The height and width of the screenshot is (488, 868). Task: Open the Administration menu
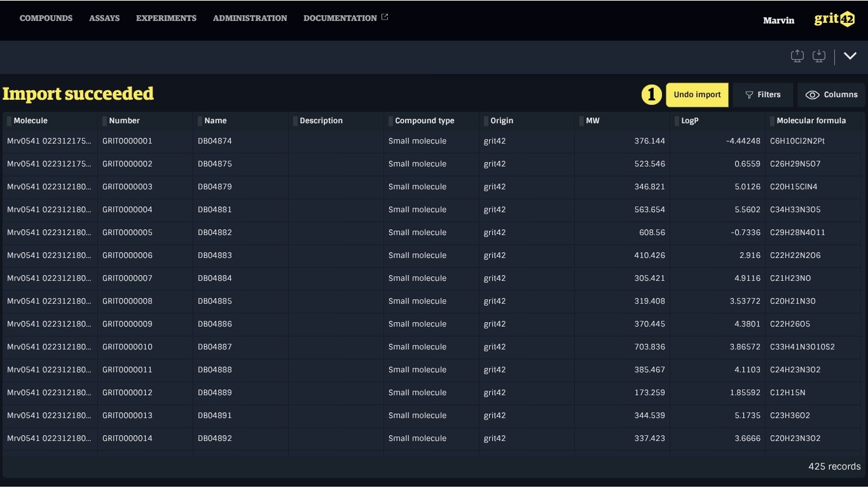click(x=250, y=18)
